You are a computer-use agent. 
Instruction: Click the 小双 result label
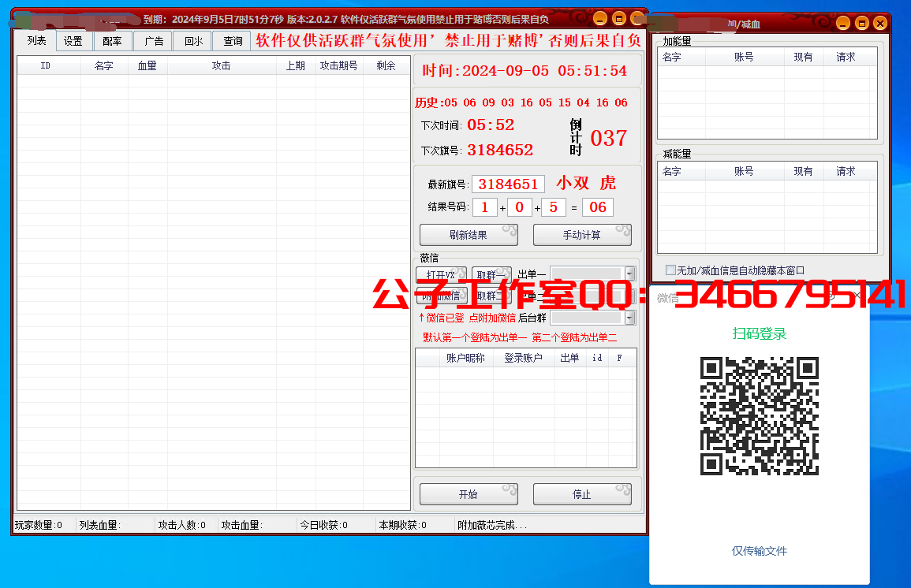[573, 183]
